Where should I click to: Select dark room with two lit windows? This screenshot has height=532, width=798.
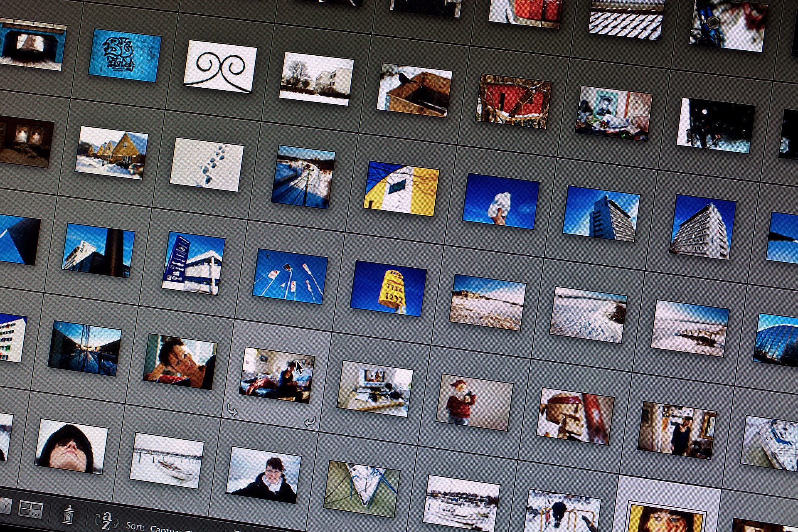tap(26, 142)
